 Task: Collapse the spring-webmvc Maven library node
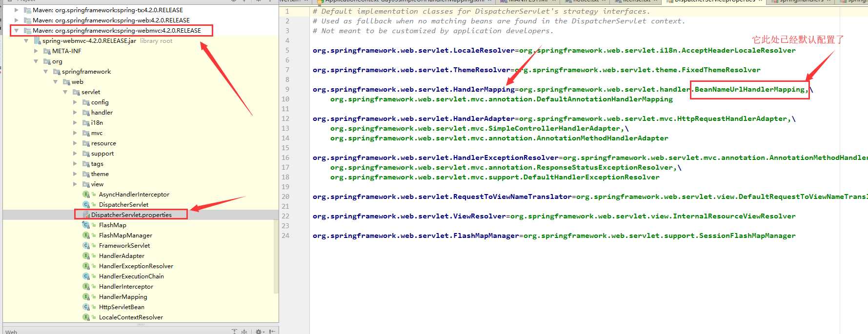(x=17, y=30)
